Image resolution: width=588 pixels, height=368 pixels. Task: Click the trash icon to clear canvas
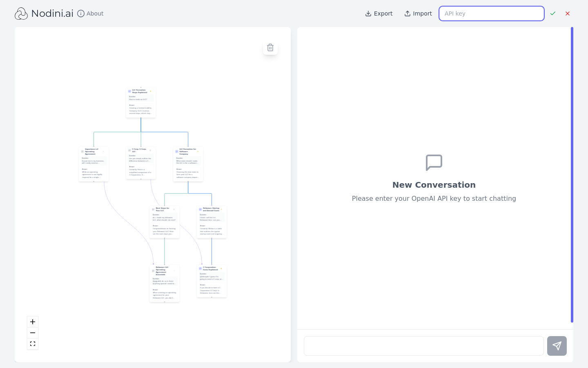pyautogui.click(x=270, y=47)
